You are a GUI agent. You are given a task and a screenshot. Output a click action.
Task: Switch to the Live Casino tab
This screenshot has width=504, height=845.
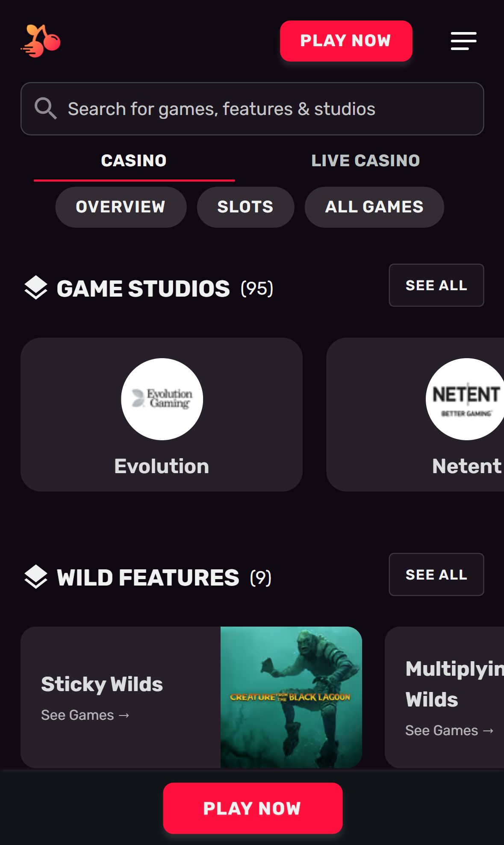[x=365, y=161]
